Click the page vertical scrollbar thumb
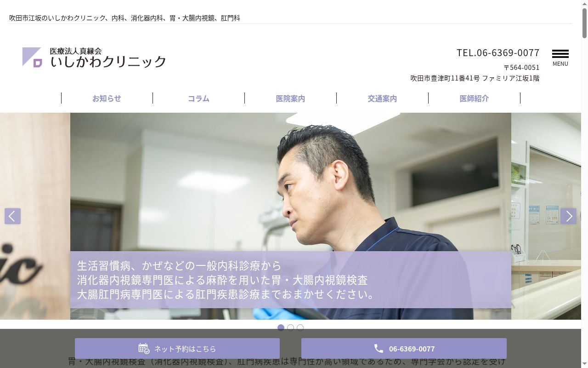This screenshot has width=588, height=368. (x=584, y=23)
